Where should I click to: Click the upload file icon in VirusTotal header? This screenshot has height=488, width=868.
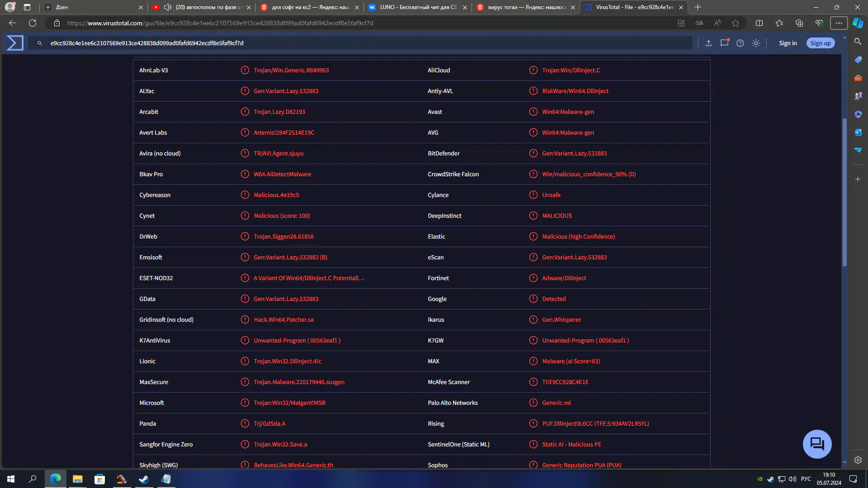pos(708,43)
